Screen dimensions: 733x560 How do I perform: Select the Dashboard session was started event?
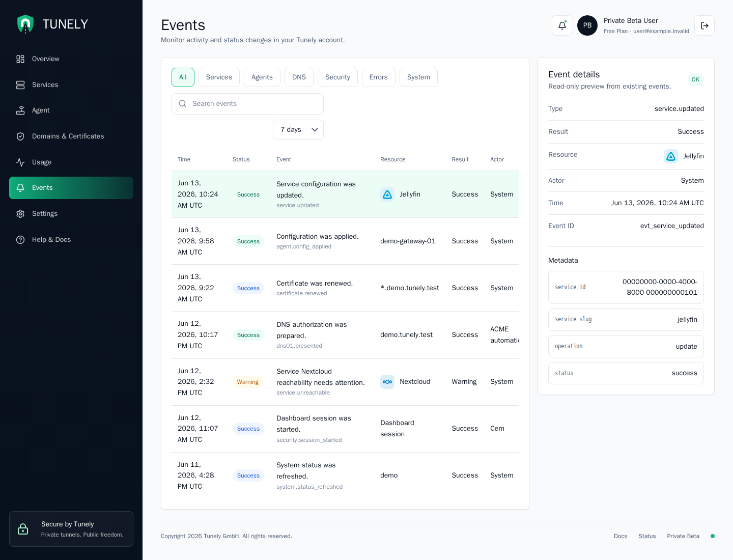click(345, 429)
